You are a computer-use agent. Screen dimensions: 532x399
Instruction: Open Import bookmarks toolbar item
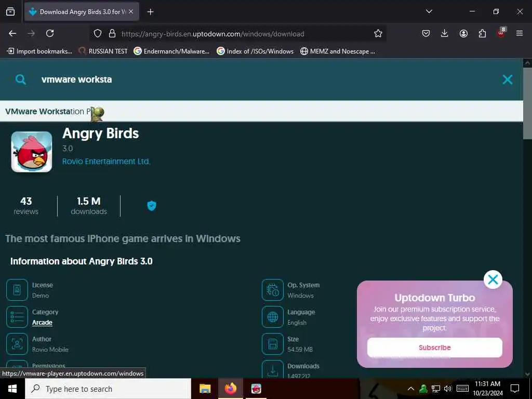tap(39, 51)
